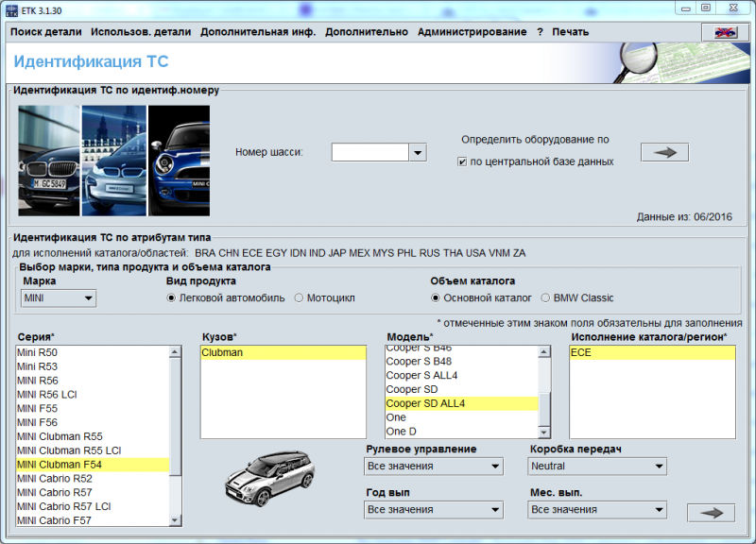Open the ? help menu
Screen dimensions: 756x544
tap(540, 32)
